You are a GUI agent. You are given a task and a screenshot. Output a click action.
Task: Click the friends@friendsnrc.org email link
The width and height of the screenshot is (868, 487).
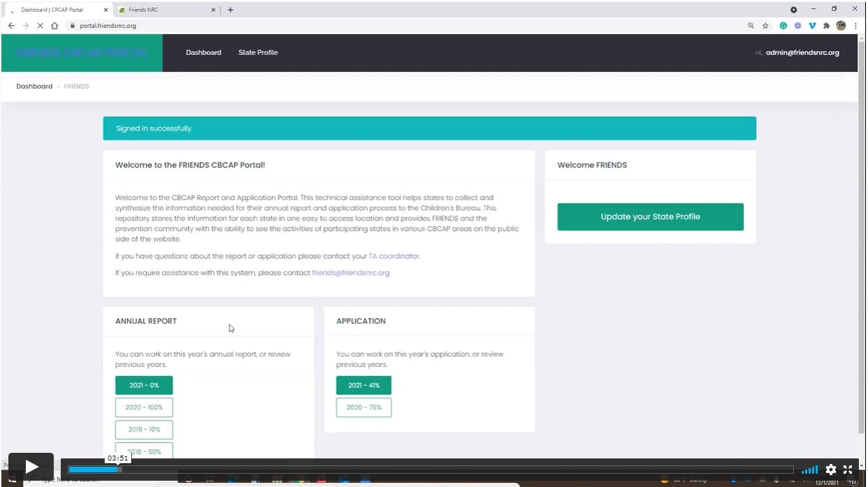tap(351, 273)
